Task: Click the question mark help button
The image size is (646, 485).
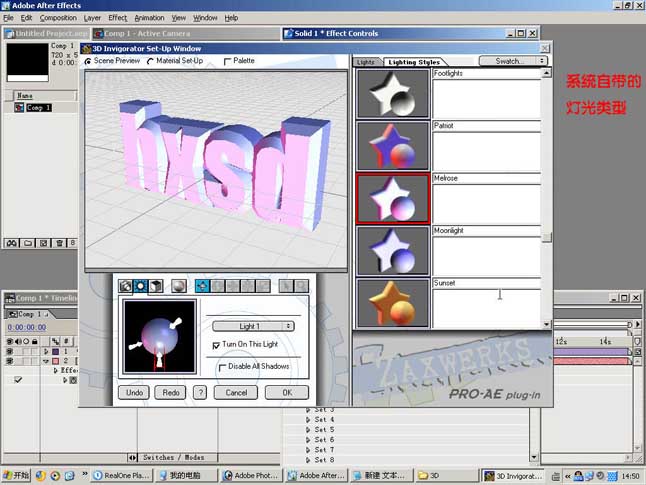Action: pos(200,392)
